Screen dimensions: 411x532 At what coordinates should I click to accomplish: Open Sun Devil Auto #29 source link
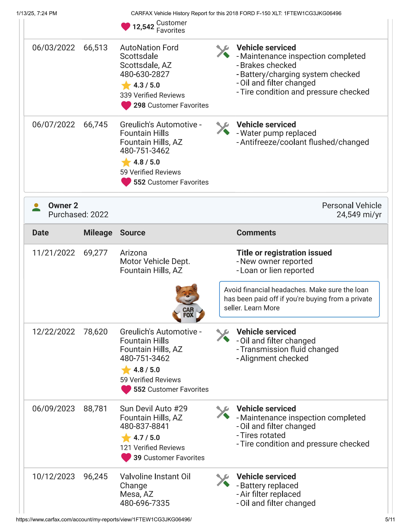[154, 409]
